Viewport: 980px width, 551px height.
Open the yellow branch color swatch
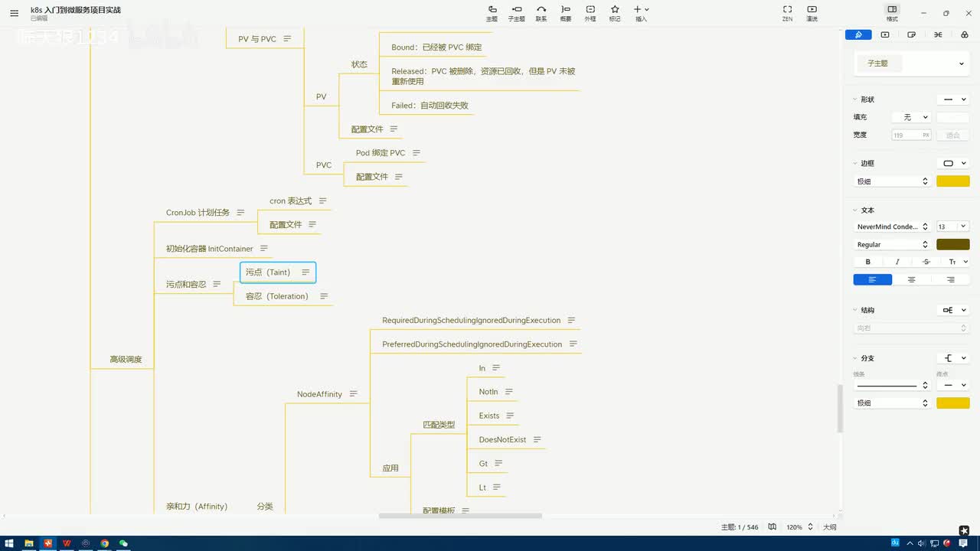pyautogui.click(x=953, y=403)
